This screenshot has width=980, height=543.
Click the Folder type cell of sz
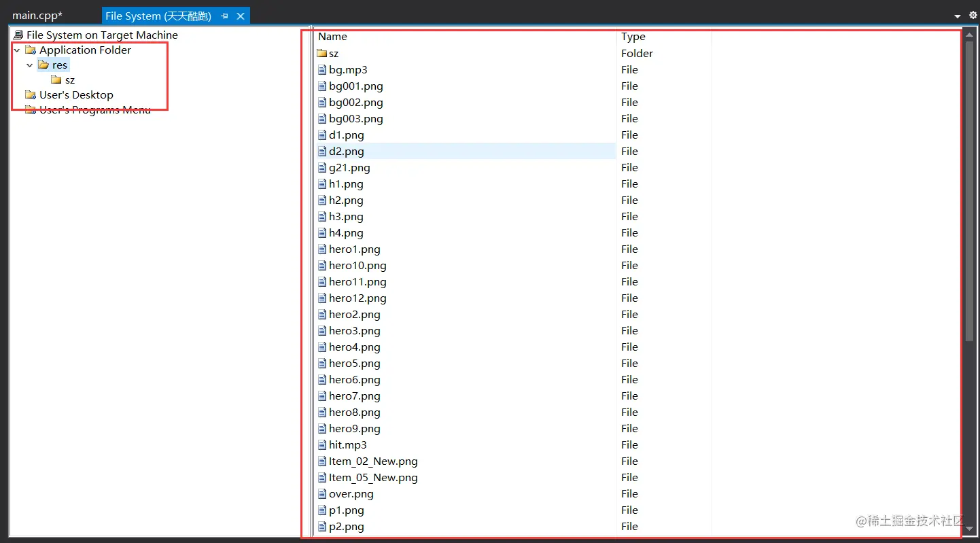[x=637, y=53]
